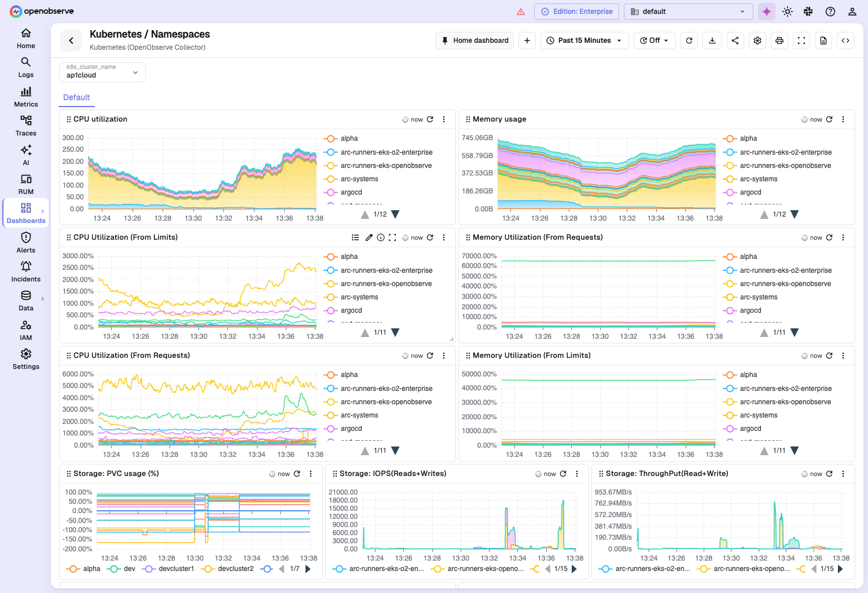The height and width of the screenshot is (593, 868).
Task: Click the openobserve logo
Action: tap(42, 12)
